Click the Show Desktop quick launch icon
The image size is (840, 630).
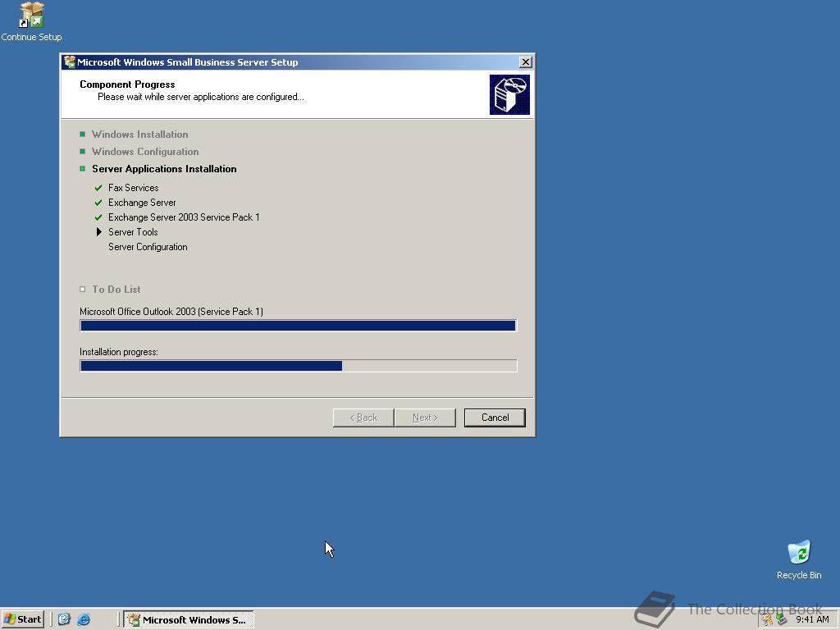pyautogui.click(x=64, y=619)
